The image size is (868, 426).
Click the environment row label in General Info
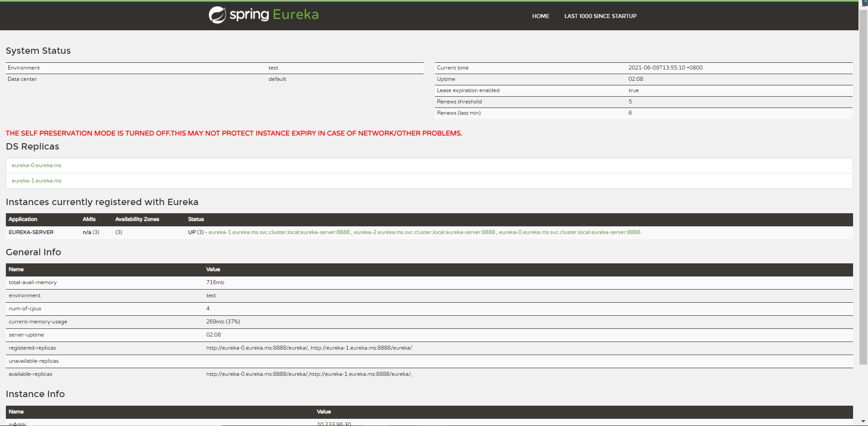coord(24,295)
